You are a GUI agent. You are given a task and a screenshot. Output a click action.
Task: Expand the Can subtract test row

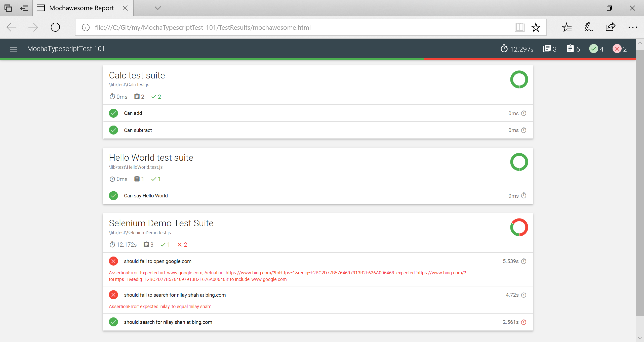(x=318, y=130)
